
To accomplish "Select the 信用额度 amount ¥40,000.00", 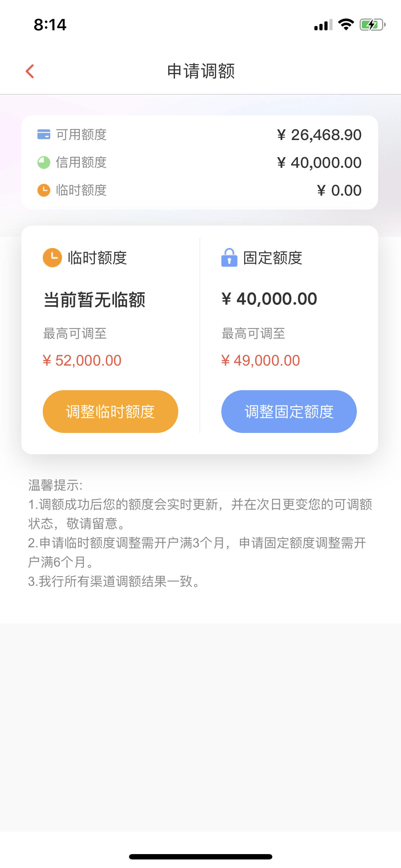I will 319,163.
